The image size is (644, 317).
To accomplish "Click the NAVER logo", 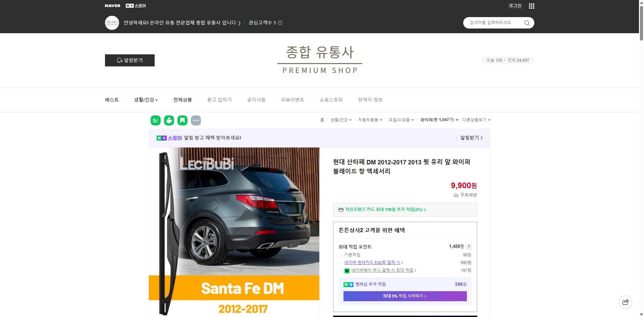I will click(x=112, y=5).
